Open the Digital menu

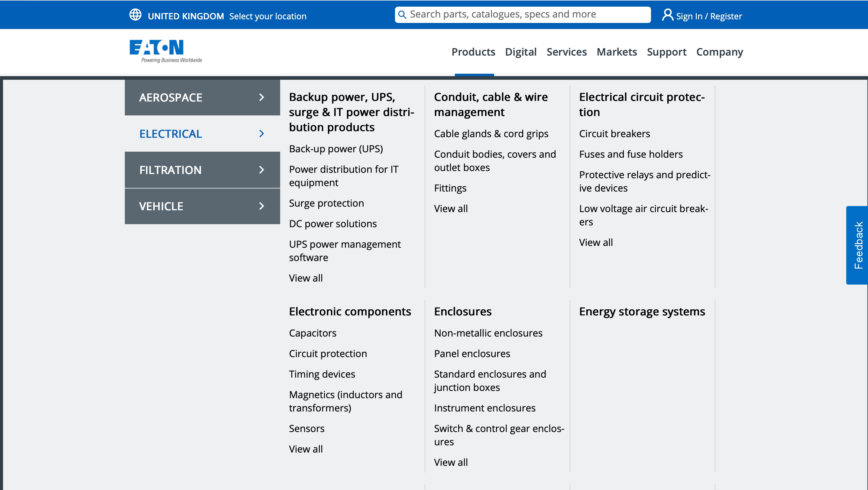pyautogui.click(x=521, y=52)
